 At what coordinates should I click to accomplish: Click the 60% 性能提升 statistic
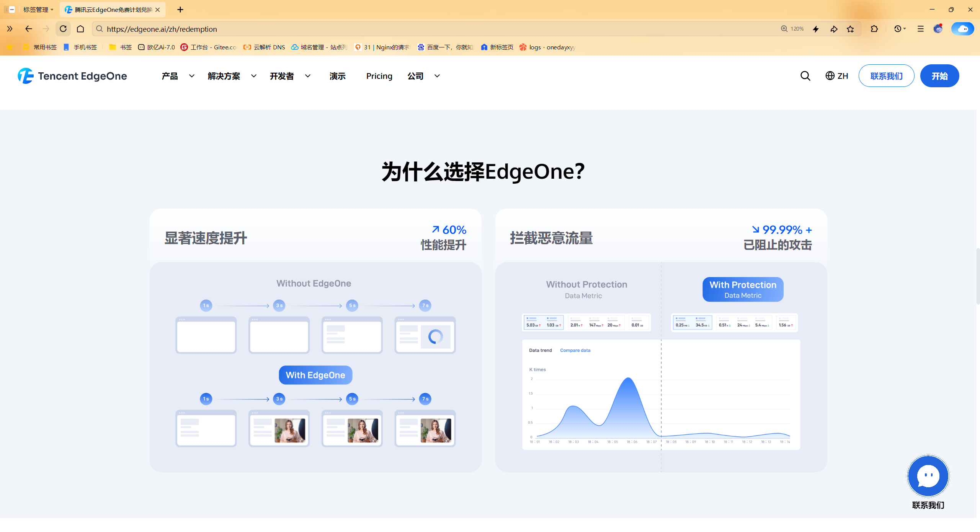coord(443,237)
